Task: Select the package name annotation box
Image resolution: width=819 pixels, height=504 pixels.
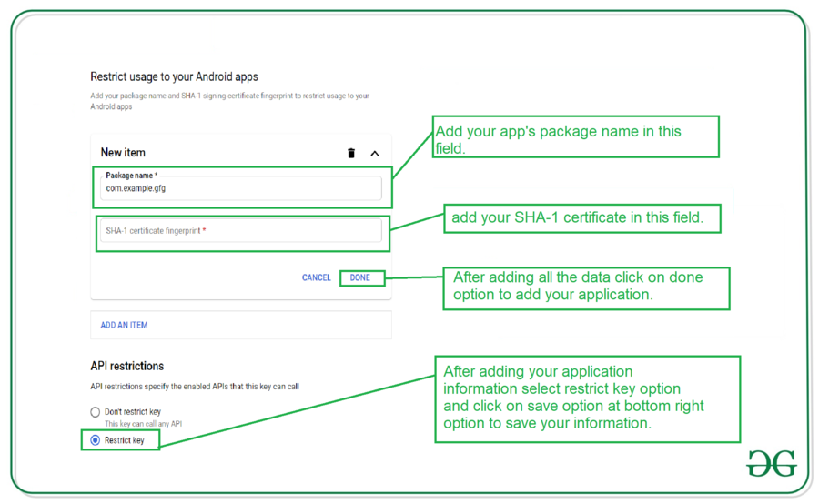Action: click(576, 136)
